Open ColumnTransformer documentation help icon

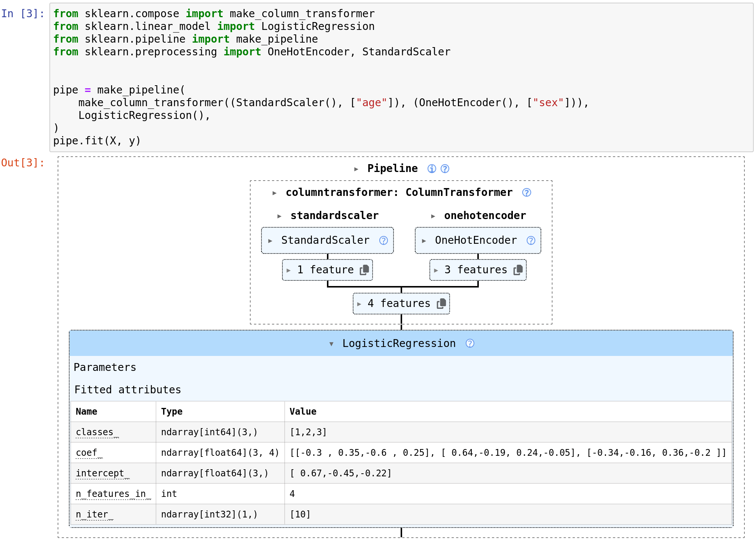coord(527,193)
